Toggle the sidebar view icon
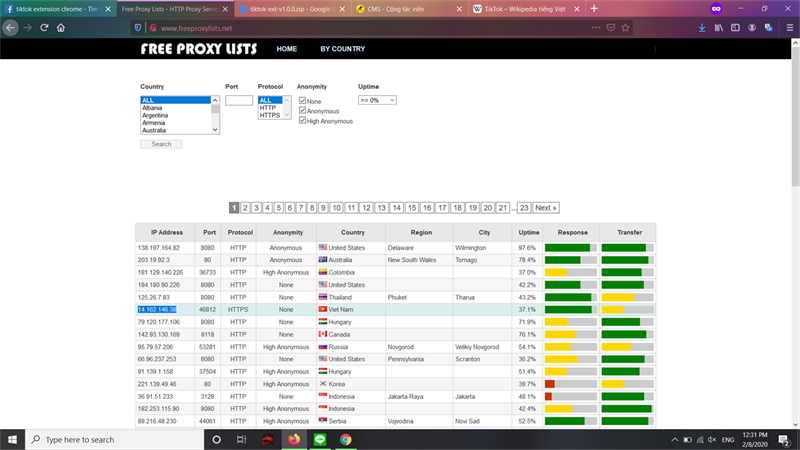Image resolution: width=800 pixels, height=450 pixels. 735,28
